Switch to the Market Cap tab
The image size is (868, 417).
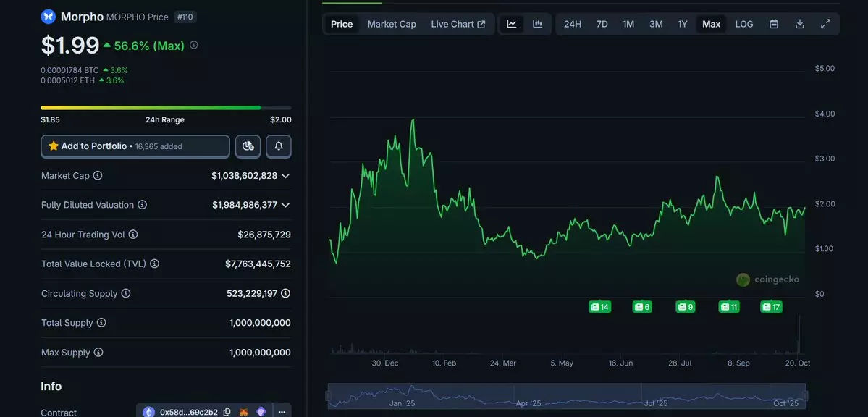coord(392,24)
